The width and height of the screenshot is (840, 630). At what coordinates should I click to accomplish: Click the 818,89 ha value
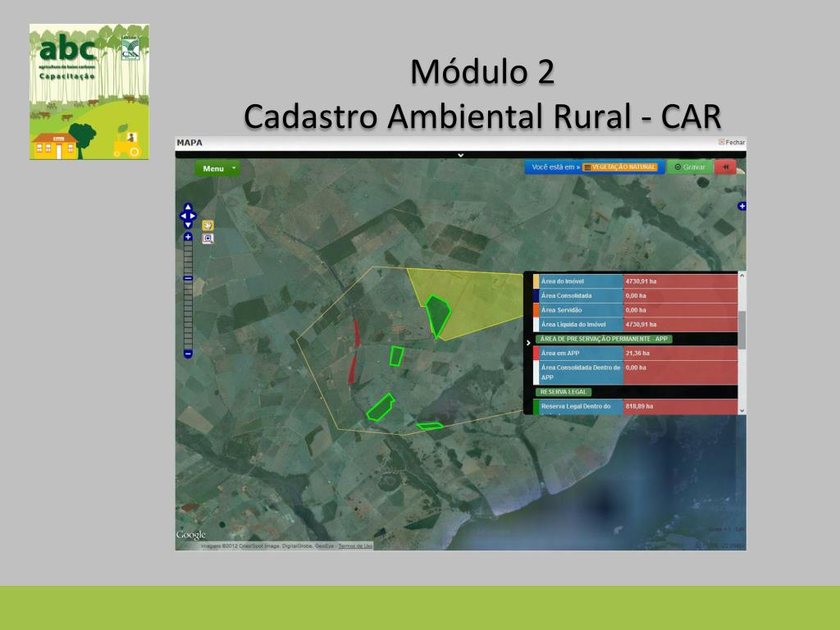(639, 406)
